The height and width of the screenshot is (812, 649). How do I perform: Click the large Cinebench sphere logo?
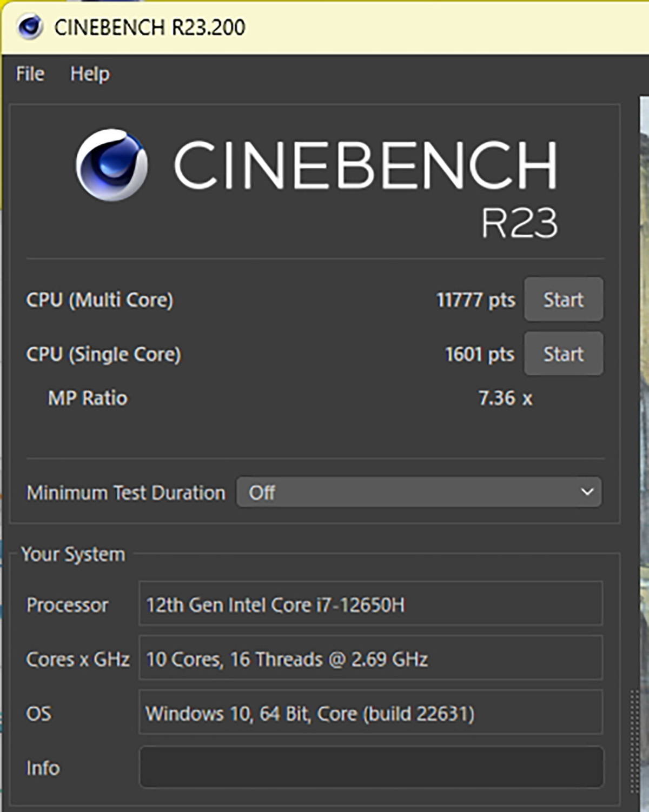coord(111,165)
